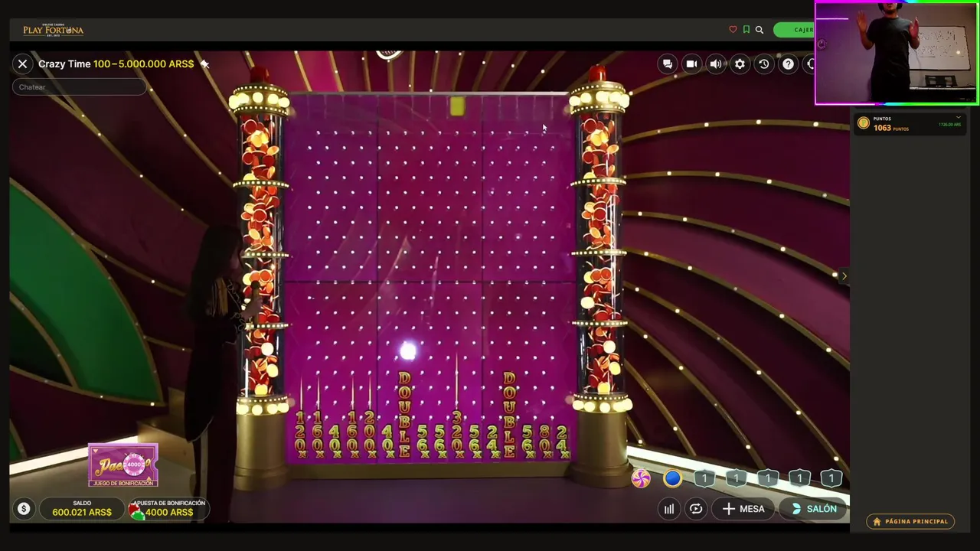Click the Crazy Time title text
The width and height of the screenshot is (980, 551).
(x=64, y=64)
